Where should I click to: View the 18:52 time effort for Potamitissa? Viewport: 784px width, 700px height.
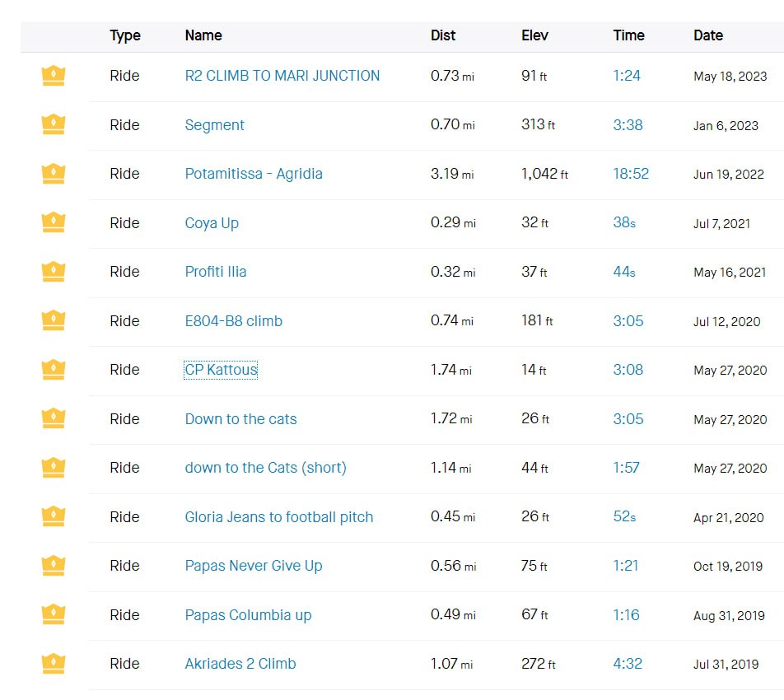click(x=631, y=174)
